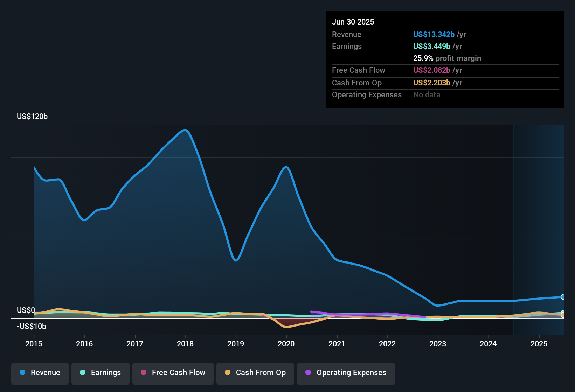Expand the Operating Expenses No data row
Screen dimensions: 575x392
pos(445,94)
